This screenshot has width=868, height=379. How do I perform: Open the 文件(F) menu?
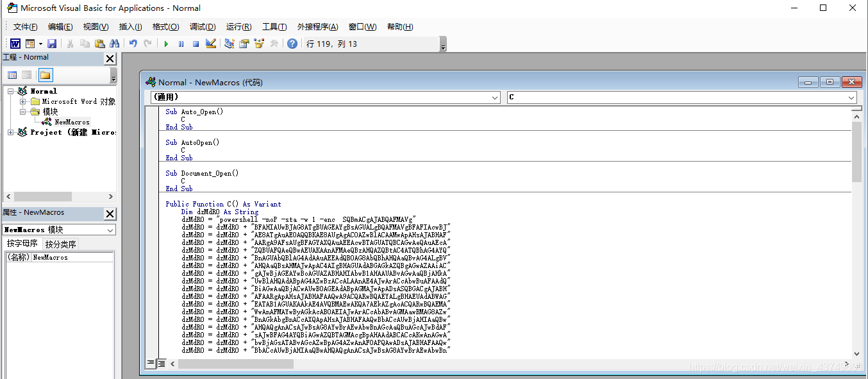[x=26, y=27]
